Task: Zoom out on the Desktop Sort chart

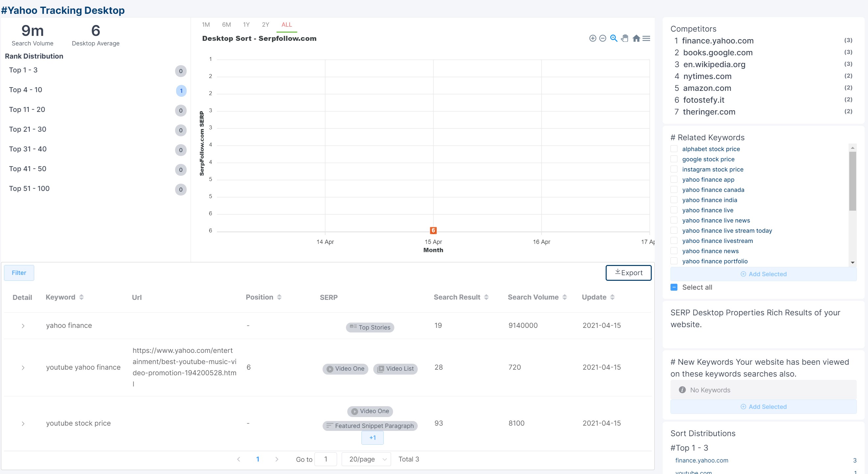Action: pyautogui.click(x=603, y=39)
